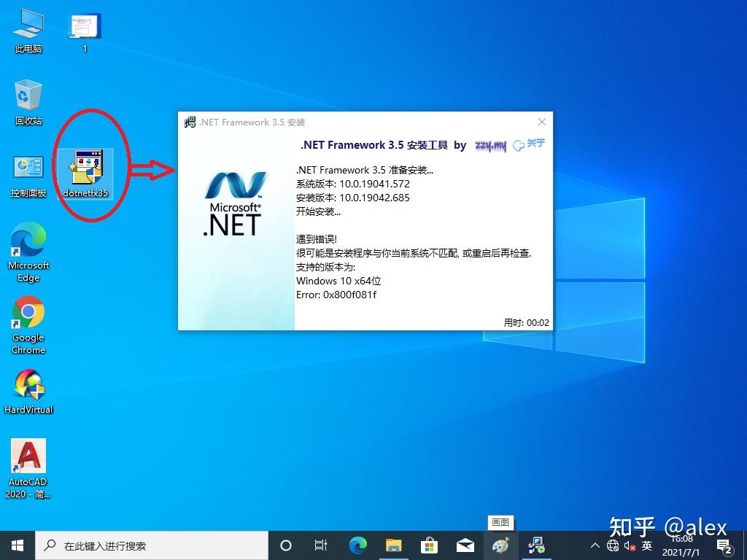Open Mail app from the taskbar
The width and height of the screenshot is (747, 560).
pyautogui.click(x=465, y=545)
